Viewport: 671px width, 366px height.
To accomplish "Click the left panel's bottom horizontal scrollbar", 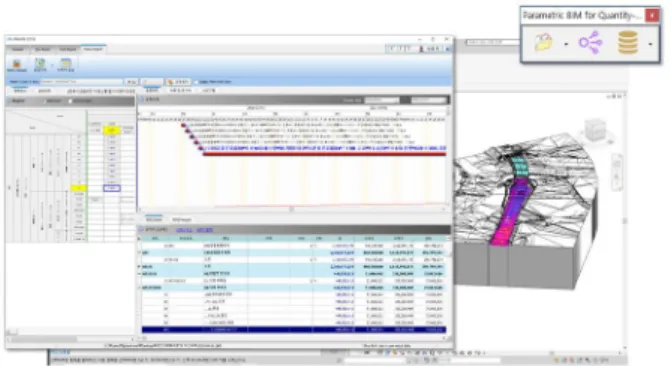I will pos(71,339).
